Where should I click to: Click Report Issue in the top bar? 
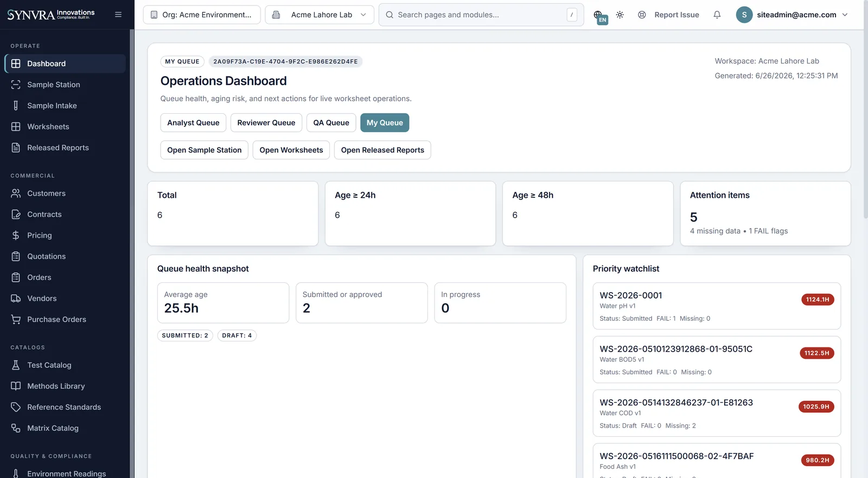668,15
